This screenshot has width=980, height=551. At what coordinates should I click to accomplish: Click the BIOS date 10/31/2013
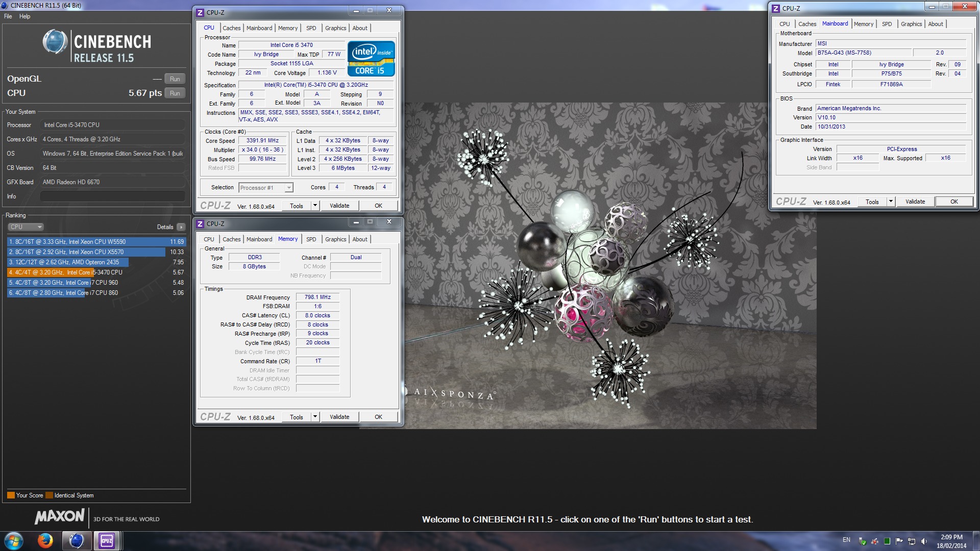coord(890,127)
